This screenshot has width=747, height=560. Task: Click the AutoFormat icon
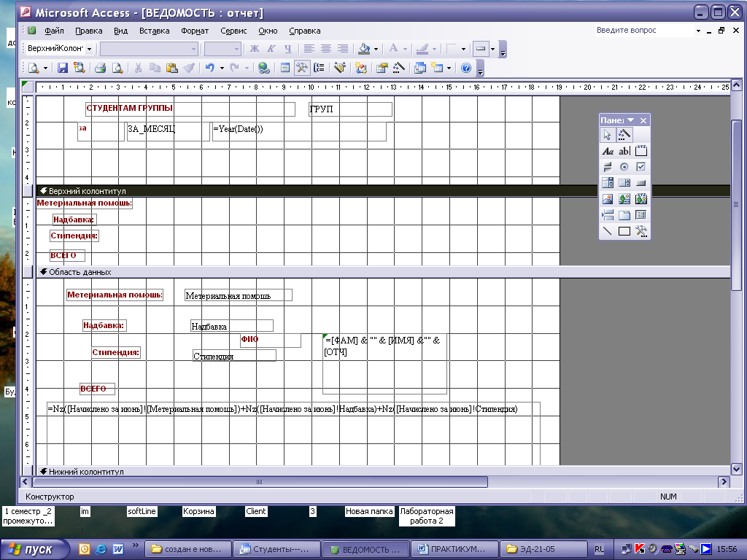(339, 68)
